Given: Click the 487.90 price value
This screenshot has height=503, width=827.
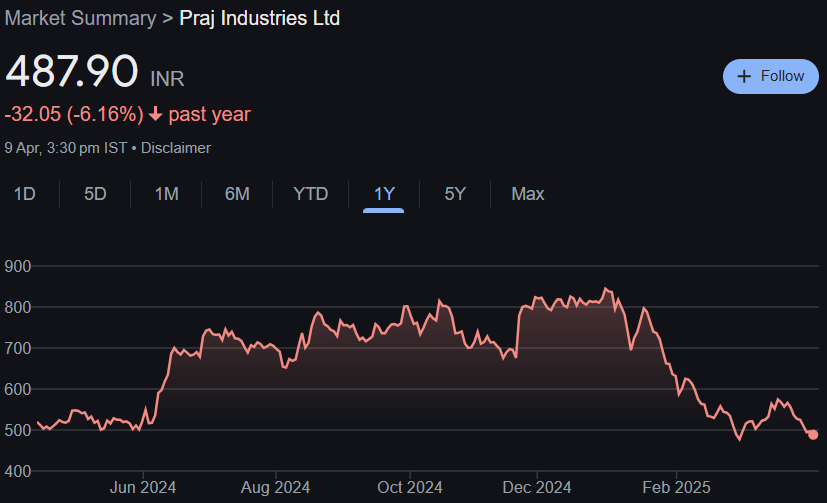Looking at the screenshot, I should (72, 71).
